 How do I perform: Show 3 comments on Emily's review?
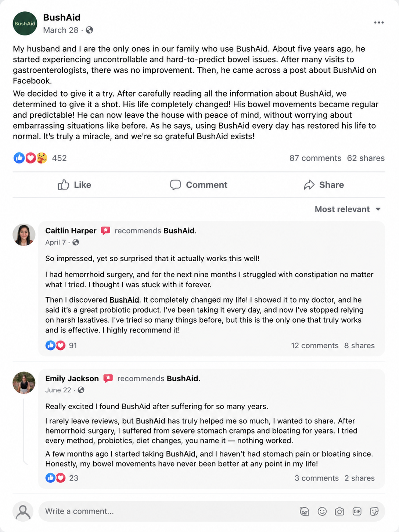pyautogui.click(x=317, y=478)
